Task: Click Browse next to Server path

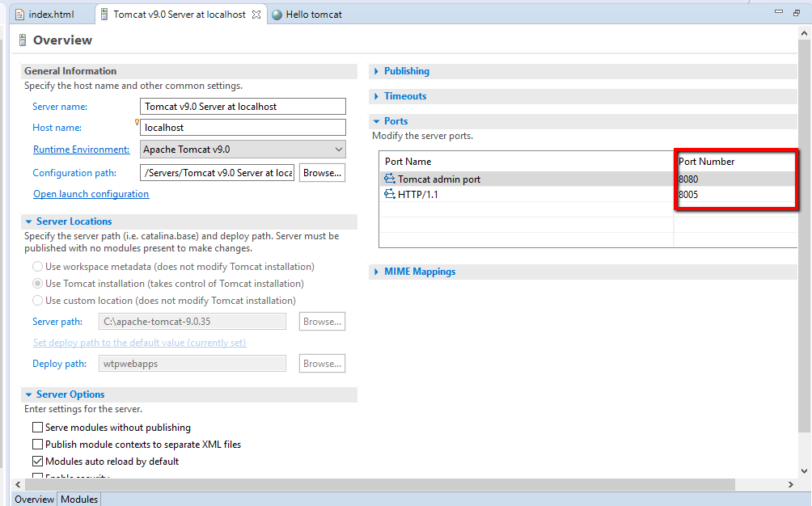Action: tap(322, 321)
